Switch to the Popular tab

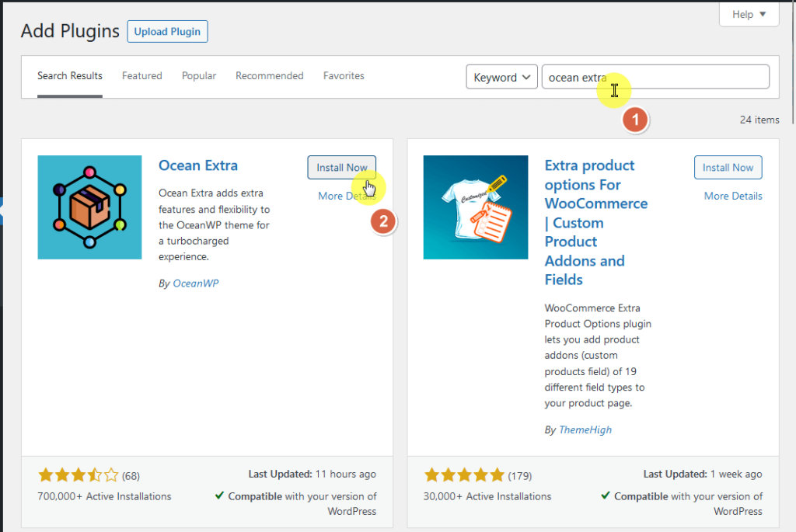[x=199, y=76]
